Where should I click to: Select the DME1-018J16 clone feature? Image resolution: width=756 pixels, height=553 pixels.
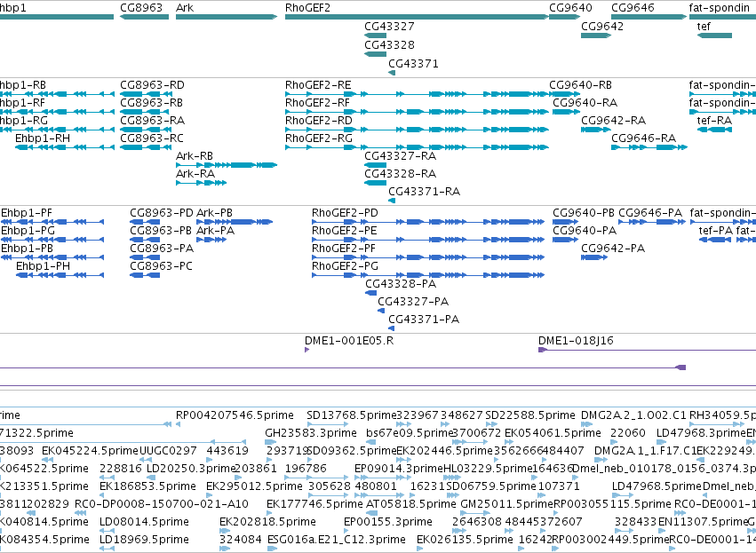pyautogui.click(x=576, y=341)
